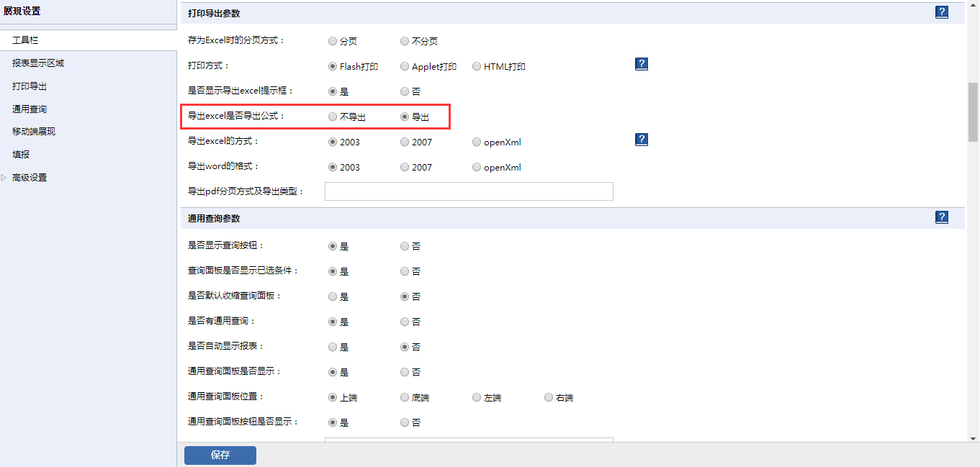Click the scrollbar up arrow
The height and width of the screenshot is (467, 980).
point(973,6)
